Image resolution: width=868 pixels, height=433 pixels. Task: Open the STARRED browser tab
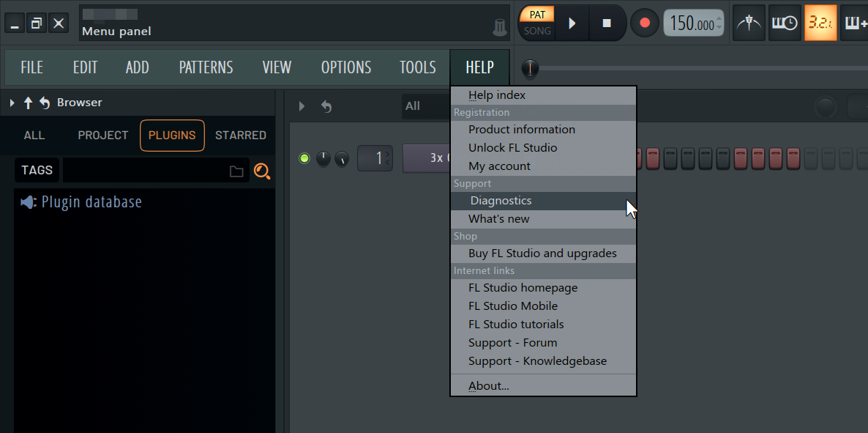tap(240, 136)
